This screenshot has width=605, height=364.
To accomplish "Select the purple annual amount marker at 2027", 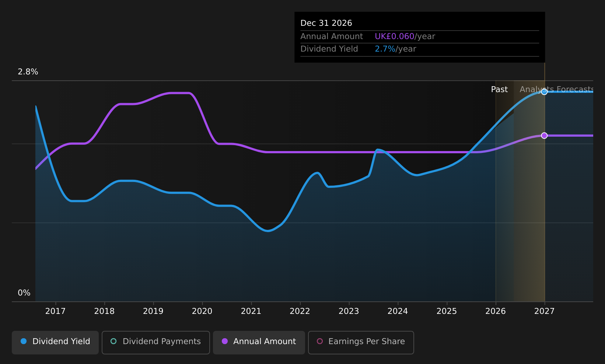I will click(x=544, y=136).
